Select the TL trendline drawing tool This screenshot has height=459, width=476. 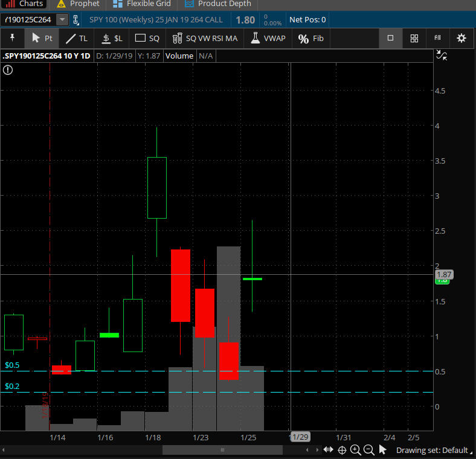click(77, 38)
